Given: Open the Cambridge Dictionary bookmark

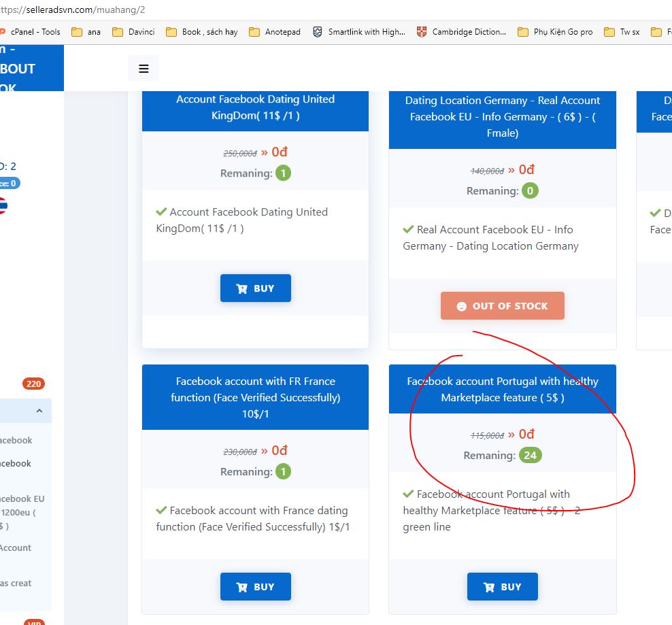Looking at the screenshot, I should point(462,32).
